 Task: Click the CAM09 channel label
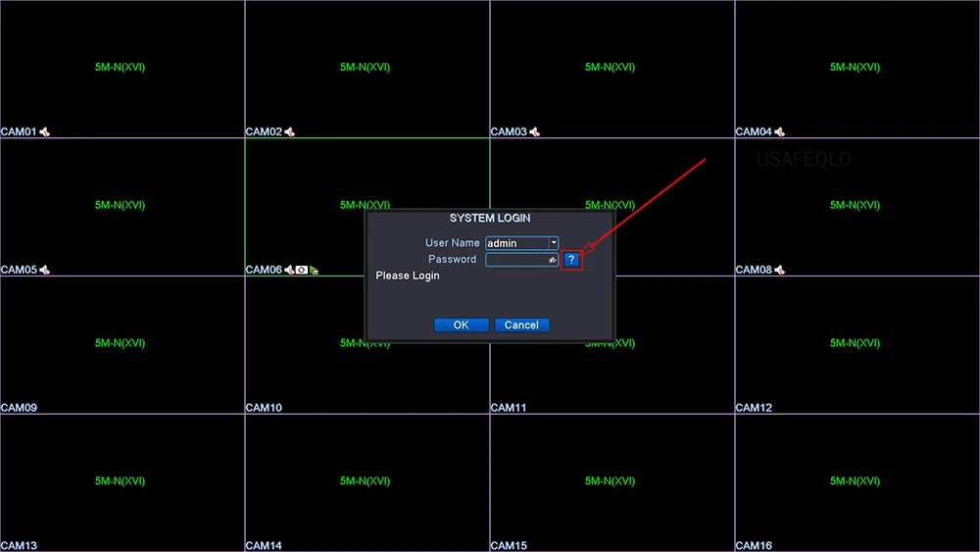(x=19, y=408)
